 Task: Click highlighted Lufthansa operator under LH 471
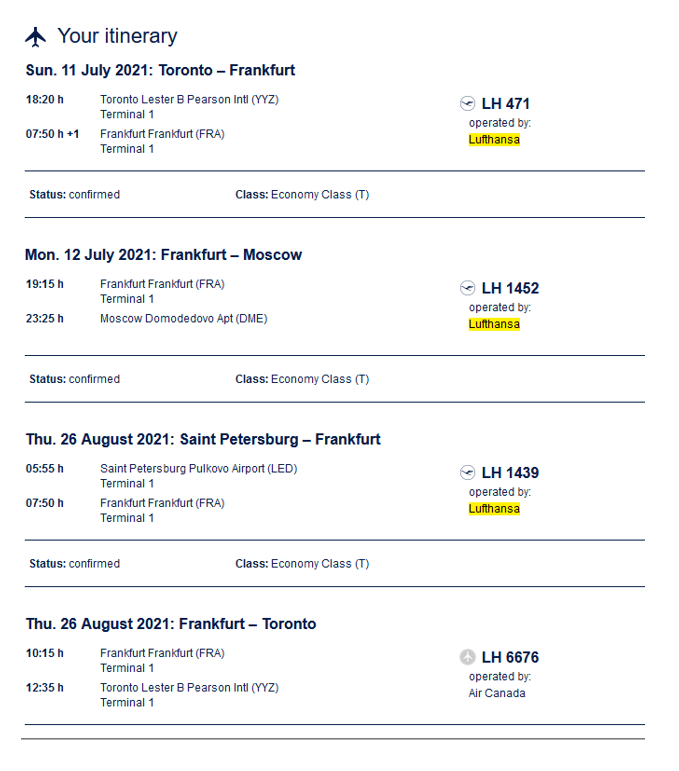click(494, 140)
